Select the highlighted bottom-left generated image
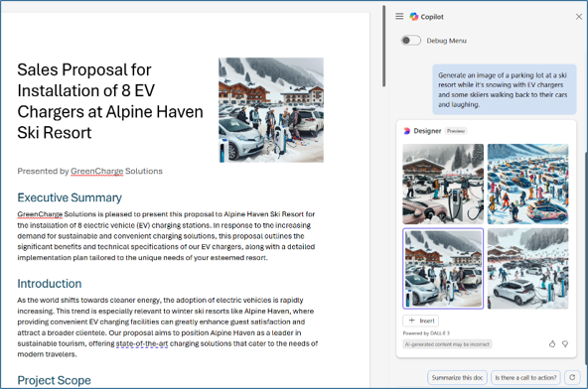The width and height of the screenshot is (588, 389). (x=443, y=268)
